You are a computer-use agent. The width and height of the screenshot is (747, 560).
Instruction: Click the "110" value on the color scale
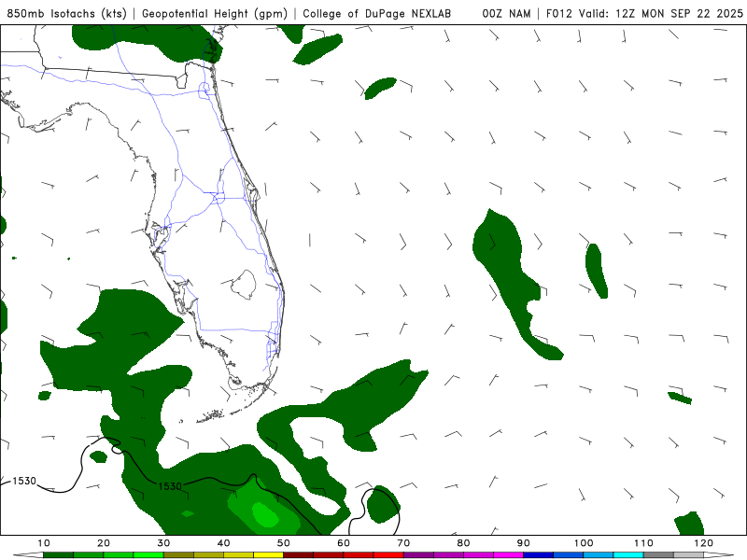pos(643,543)
